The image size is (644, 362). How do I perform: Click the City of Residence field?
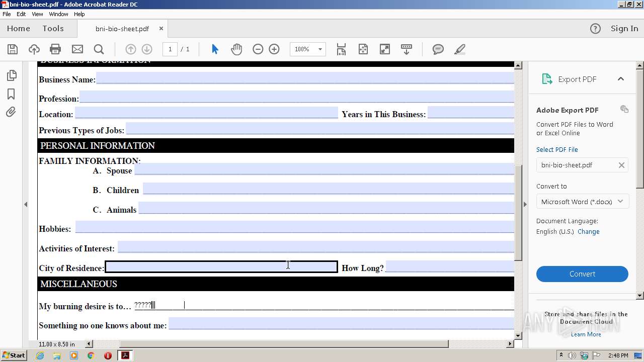click(x=221, y=266)
